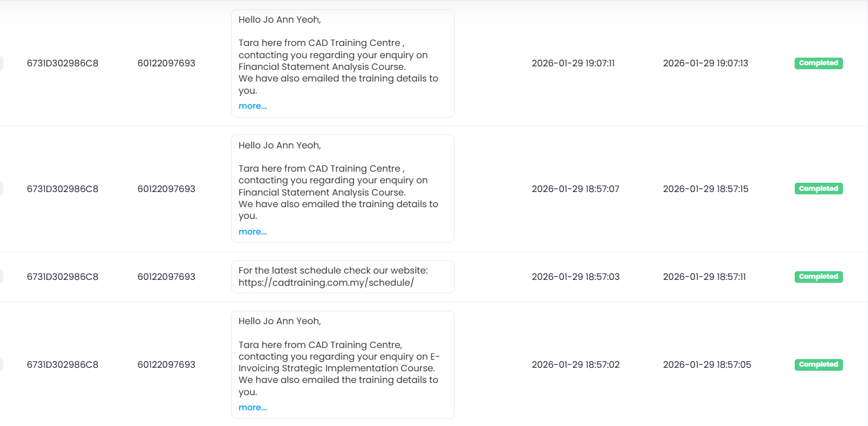Click ID 6731D302986C8 in the 18:57:07 row
This screenshot has height=426, width=868.
coord(63,189)
